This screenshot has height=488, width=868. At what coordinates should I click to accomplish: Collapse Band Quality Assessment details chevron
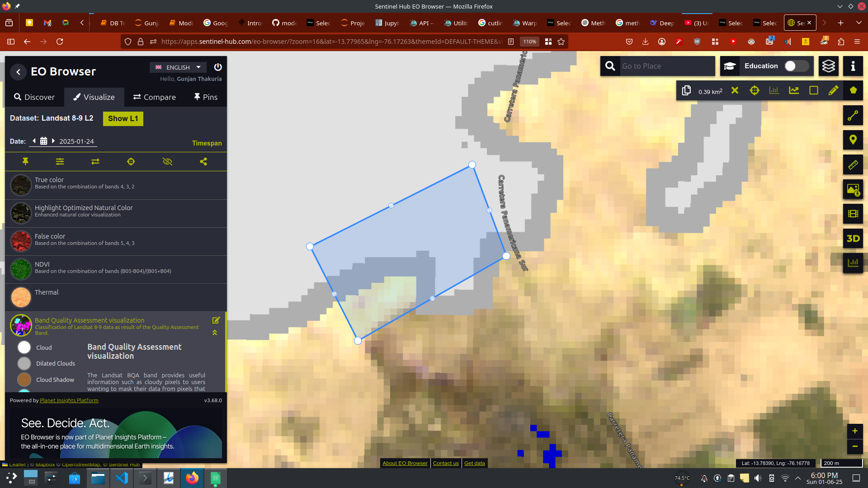[215, 333]
